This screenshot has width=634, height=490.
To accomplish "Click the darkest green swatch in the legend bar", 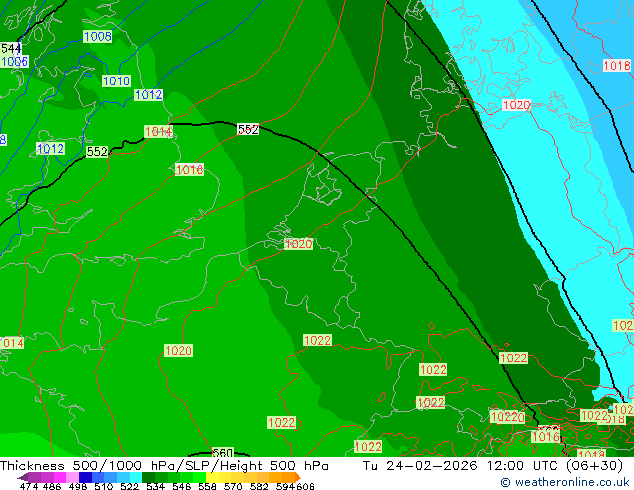I will point(149,477).
